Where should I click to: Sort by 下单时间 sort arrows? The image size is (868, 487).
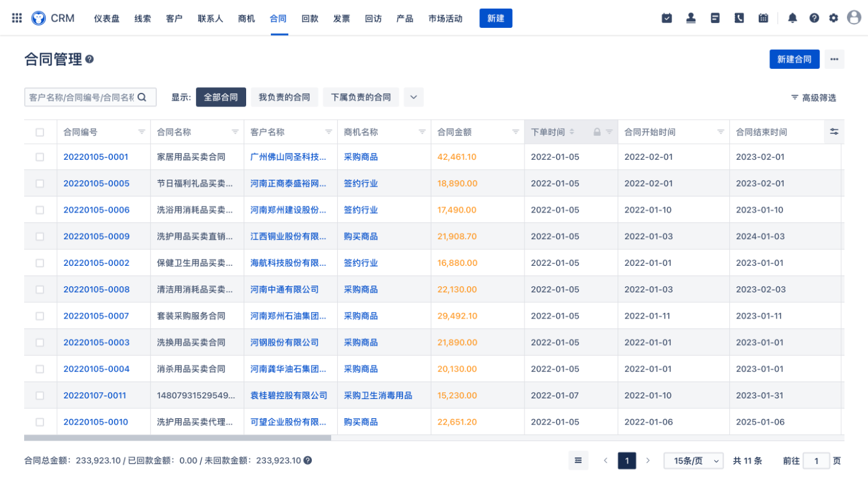click(572, 132)
